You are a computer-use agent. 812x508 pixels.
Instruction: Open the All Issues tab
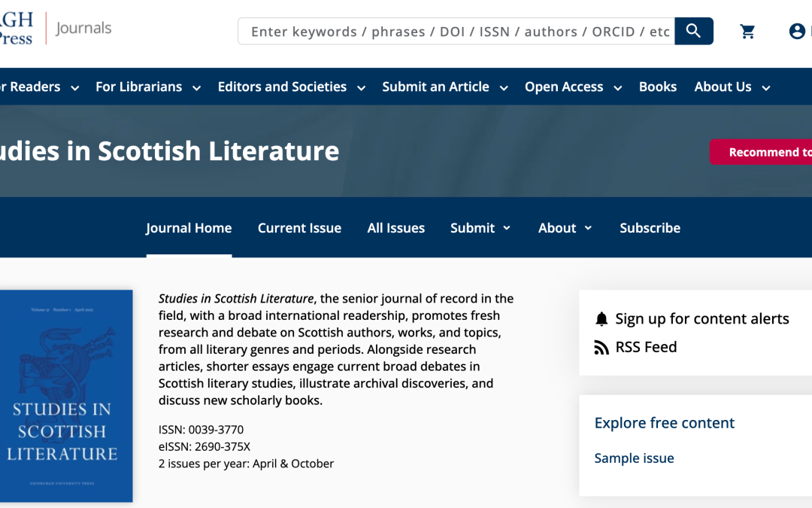tap(396, 227)
